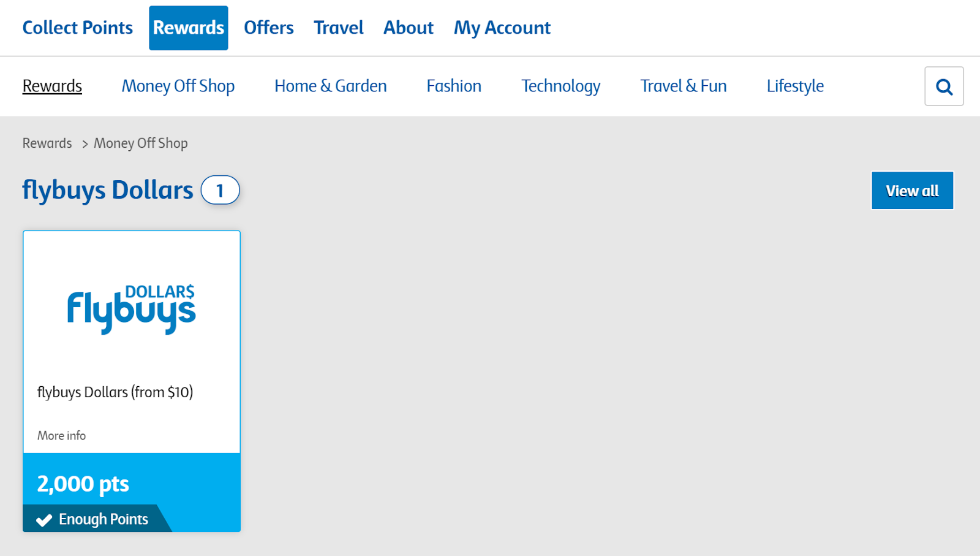Click the Enough Points checkmark badge
The width and height of the screenshot is (980, 556).
92,519
